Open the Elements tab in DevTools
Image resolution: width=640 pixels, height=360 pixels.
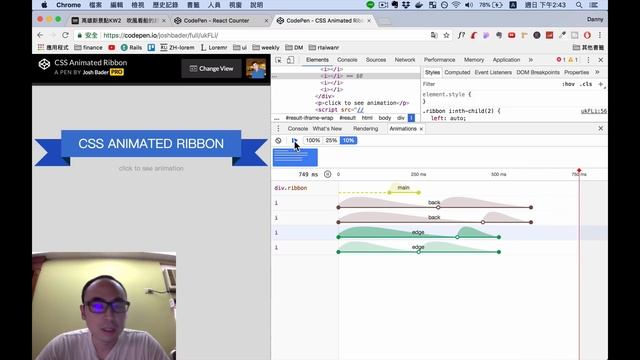(x=317, y=60)
